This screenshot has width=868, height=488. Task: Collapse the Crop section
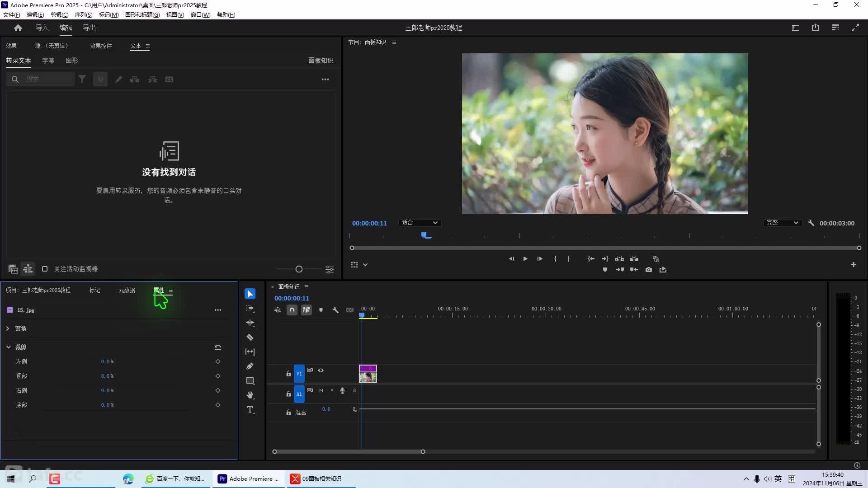pyautogui.click(x=8, y=347)
